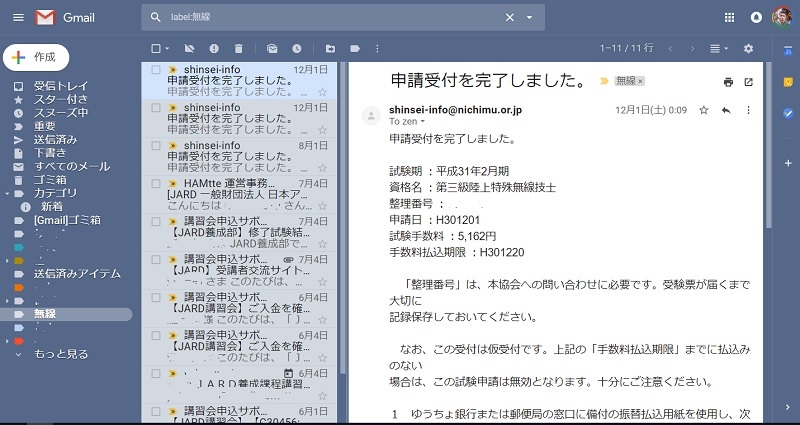The height and width of the screenshot is (425, 800).
Task: Clear the search box with X
Action: (x=509, y=17)
